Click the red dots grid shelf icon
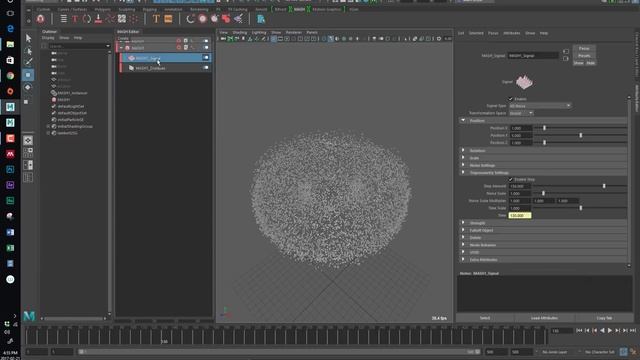 [x=133, y=18]
